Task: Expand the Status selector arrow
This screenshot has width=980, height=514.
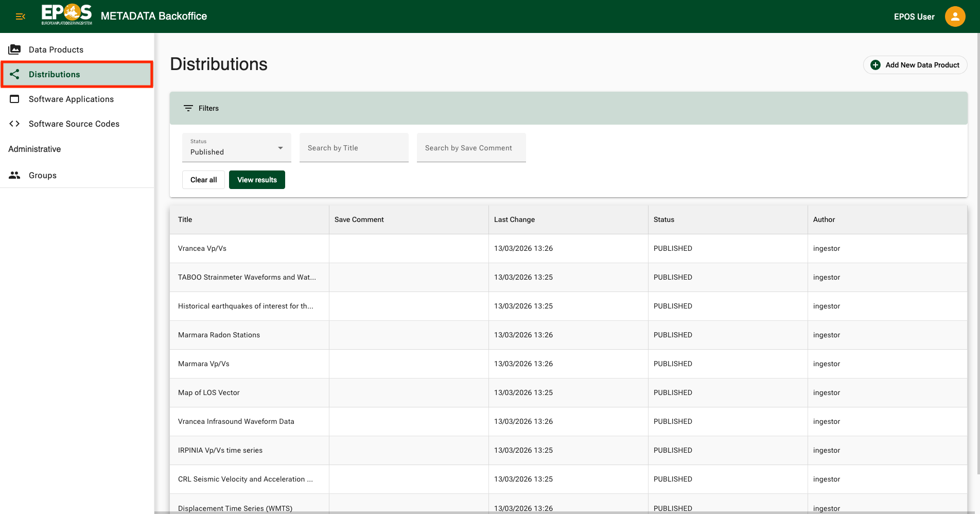Action: tap(280, 147)
